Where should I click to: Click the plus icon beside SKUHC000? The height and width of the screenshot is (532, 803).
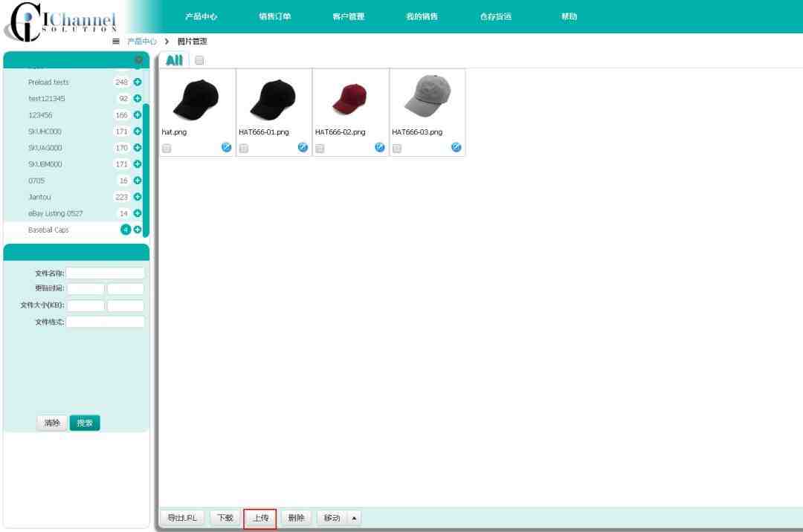pos(138,131)
